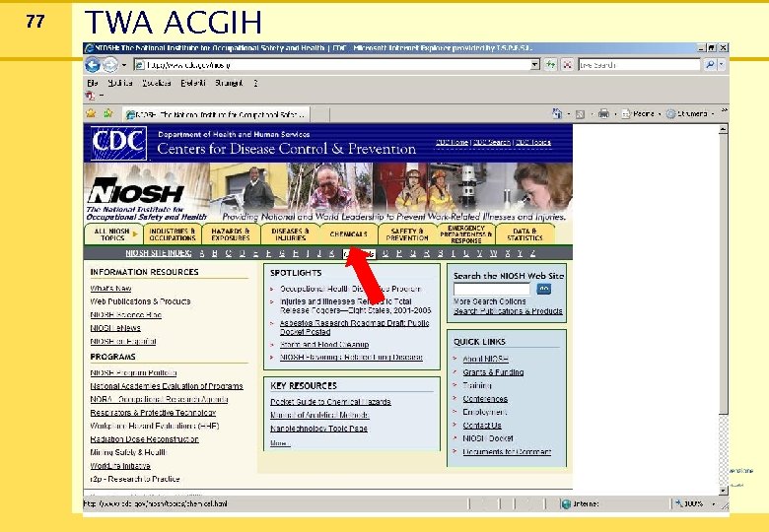The image size is (769, 532).
Task: Open the search options dropdown arrow
Action: (722, 65)
